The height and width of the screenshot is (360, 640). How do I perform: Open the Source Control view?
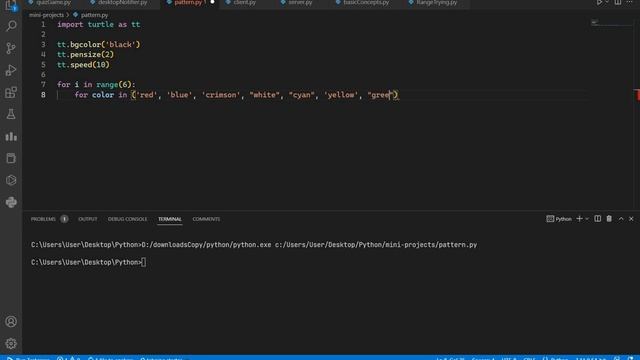[11, 48]
